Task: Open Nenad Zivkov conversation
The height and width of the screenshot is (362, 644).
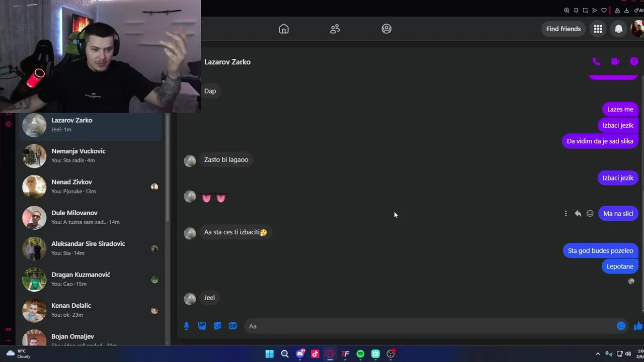Action: tap(91, 187)
